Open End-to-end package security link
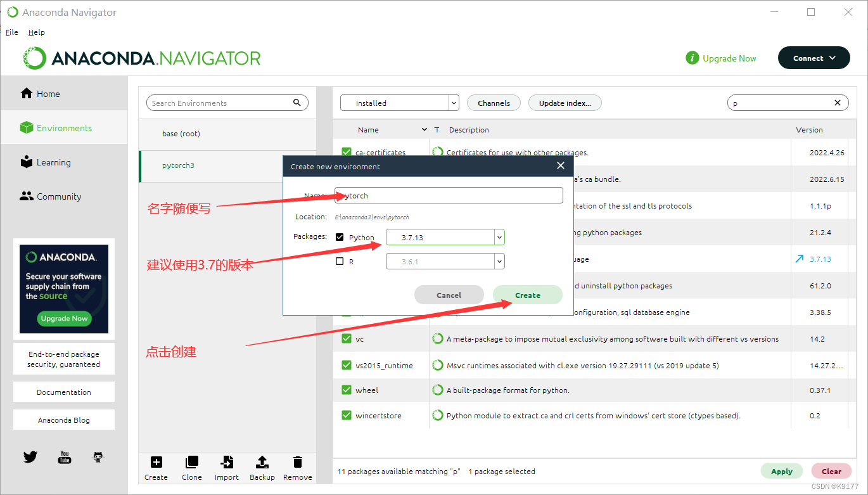The image size is (868, 495). (64, 359)
